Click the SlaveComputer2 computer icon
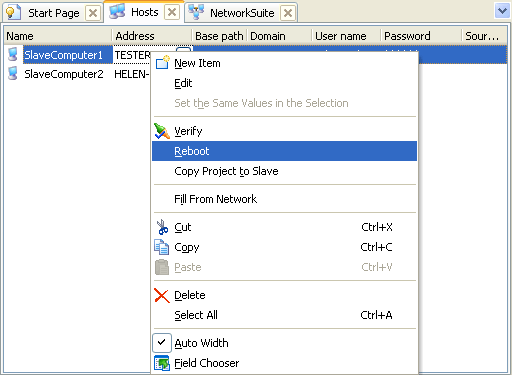 [13, 73]
